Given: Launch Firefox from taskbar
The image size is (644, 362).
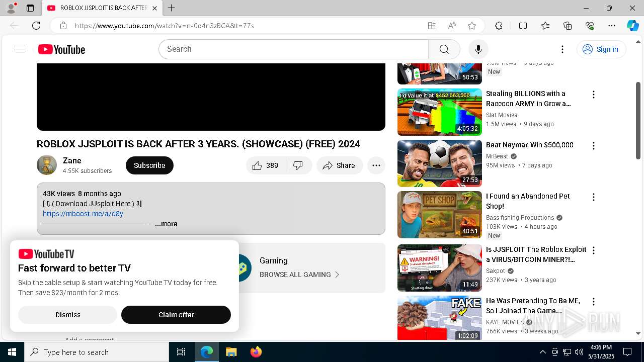Looking at the screenshot, I should (256, 352).
